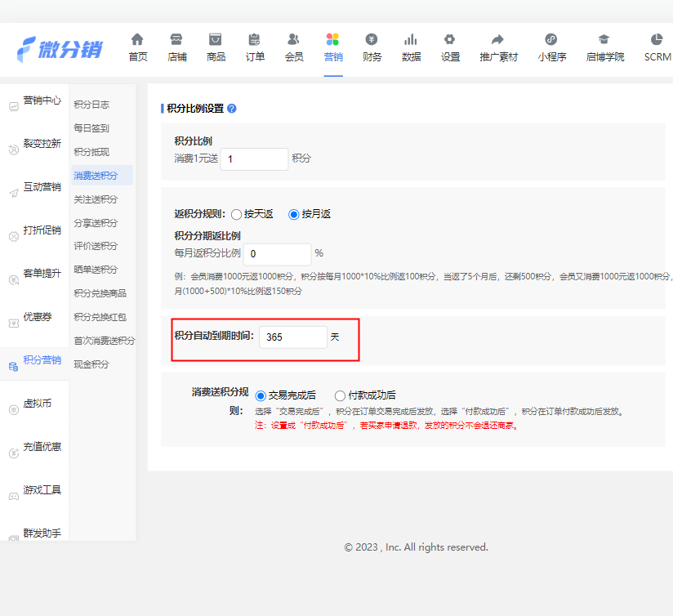This screenshot has width=673, height=616.
Task: Click help icon beside 积分比例设置
Action: 232,109
